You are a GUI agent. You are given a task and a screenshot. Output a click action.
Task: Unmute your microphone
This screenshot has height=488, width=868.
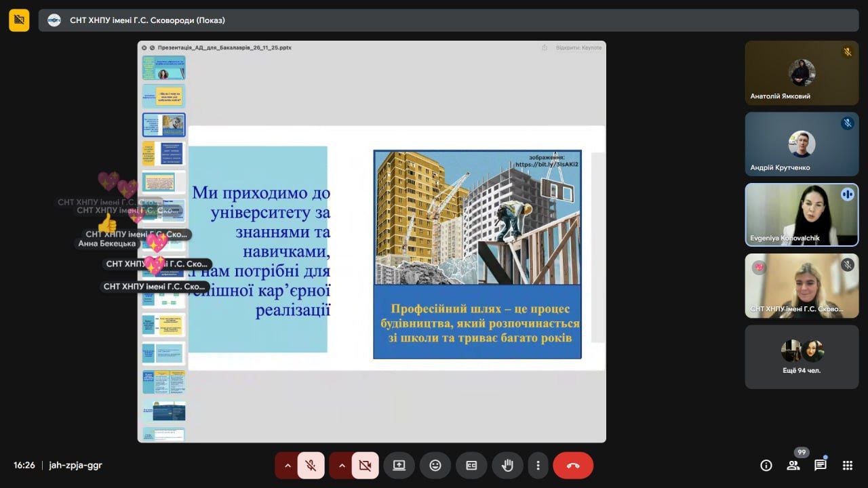(x=311, y=466)
